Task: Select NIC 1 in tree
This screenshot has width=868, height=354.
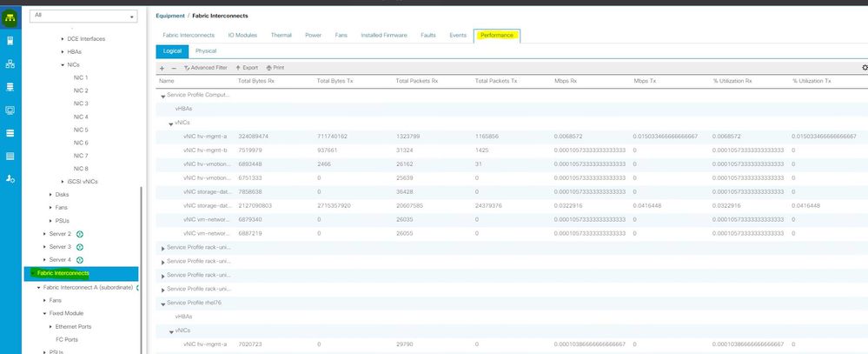Action: (81, 77)
